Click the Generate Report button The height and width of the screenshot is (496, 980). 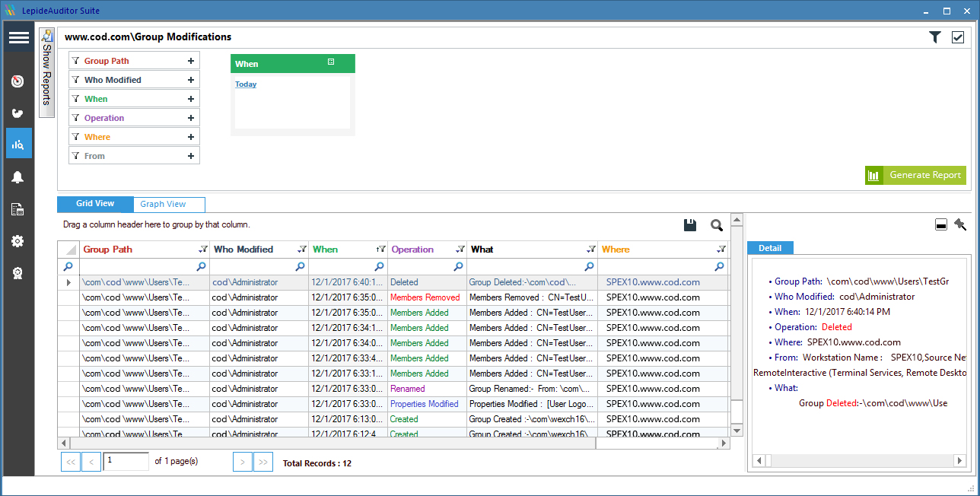(x=915, y=175)
